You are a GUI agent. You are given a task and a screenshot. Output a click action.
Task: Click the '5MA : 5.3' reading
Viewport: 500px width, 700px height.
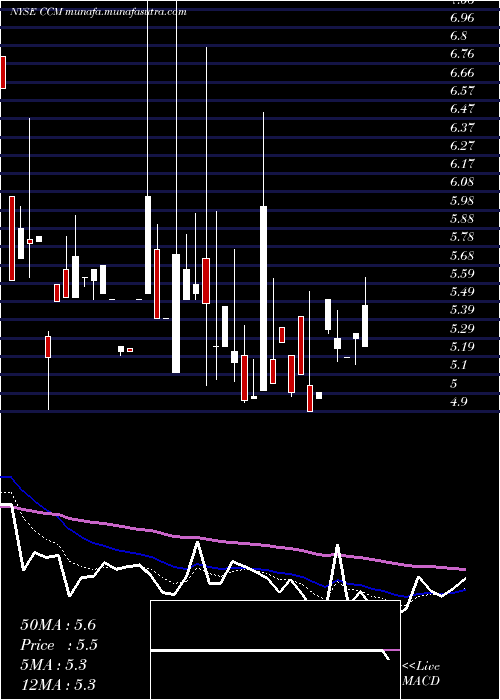(x=53, y=665)
